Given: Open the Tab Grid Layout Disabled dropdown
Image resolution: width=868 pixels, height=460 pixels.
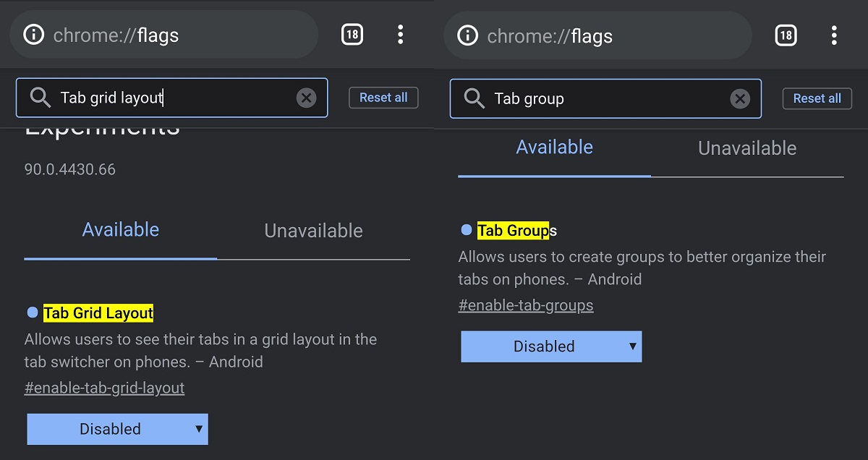Looking at the screenshot, I should coord(117,429).
